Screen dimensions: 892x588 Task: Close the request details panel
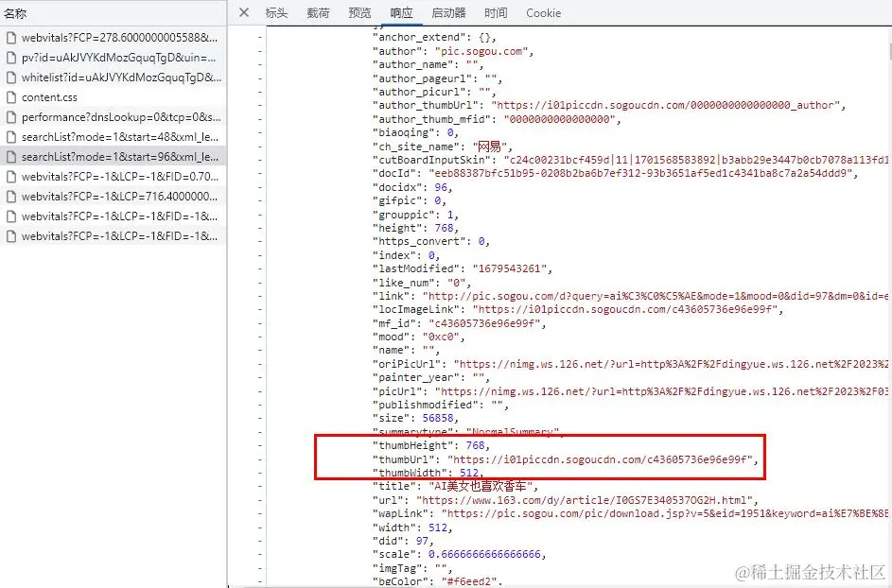pyautogui.click(x=244, y=12)
